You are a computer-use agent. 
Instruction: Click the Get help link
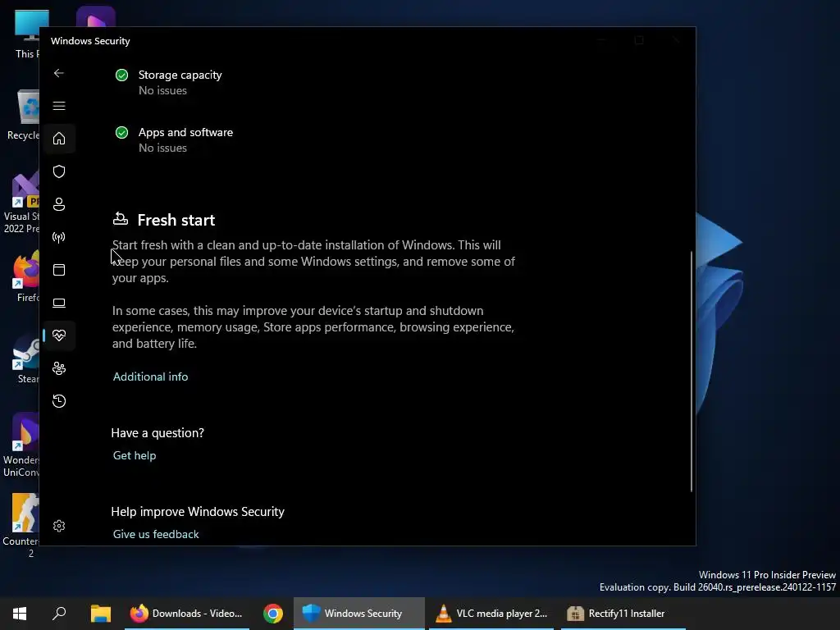135,455
